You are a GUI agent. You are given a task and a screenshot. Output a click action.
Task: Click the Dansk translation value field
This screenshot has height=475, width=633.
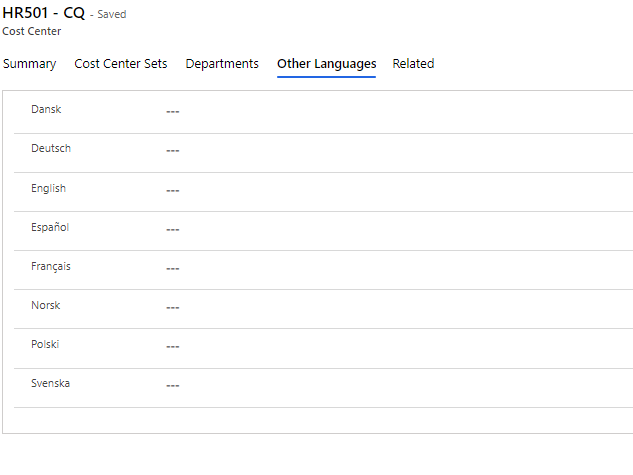tap(390, 111)
